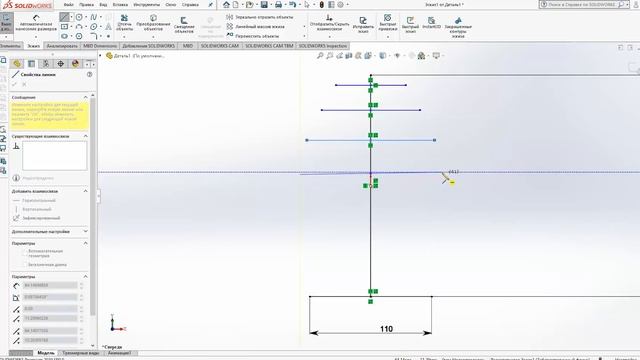Expand the Additional settings section
This screenshot has height=360, width=640.
[x=86, y=231]
